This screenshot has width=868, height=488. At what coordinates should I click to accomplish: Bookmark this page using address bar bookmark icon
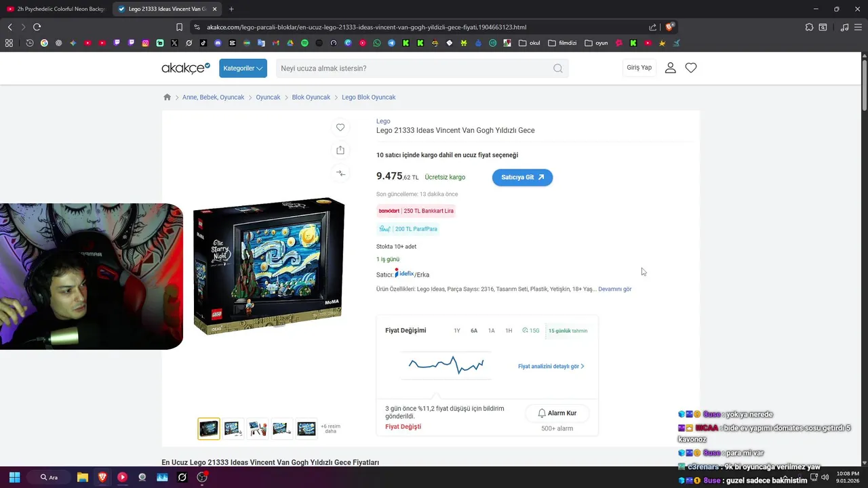point(179,27)
